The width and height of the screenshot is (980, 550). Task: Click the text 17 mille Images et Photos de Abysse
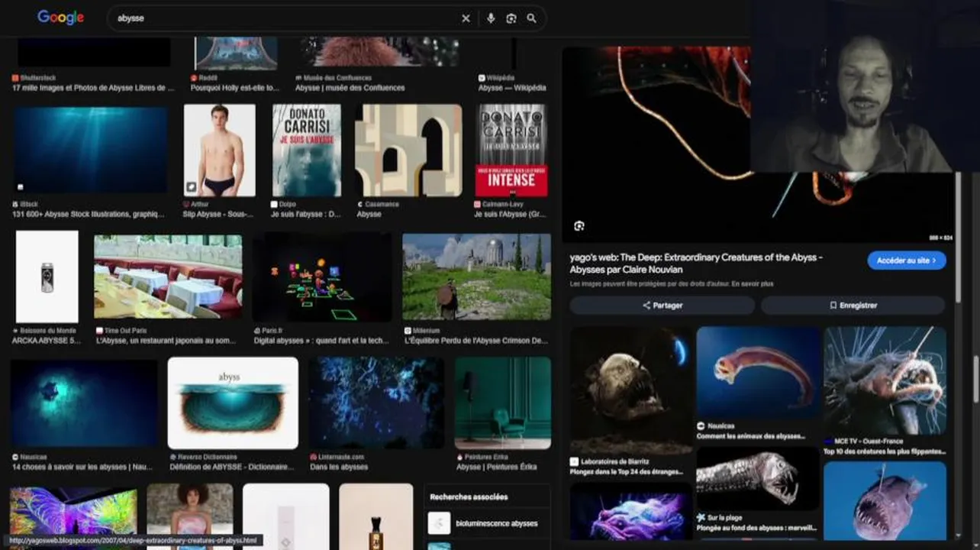(x=93, y=88)
